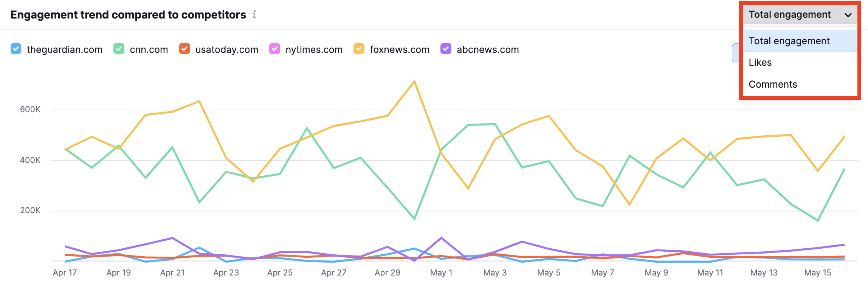Select the highlighted Total engagement list option
868x291 pixels.
789,41
